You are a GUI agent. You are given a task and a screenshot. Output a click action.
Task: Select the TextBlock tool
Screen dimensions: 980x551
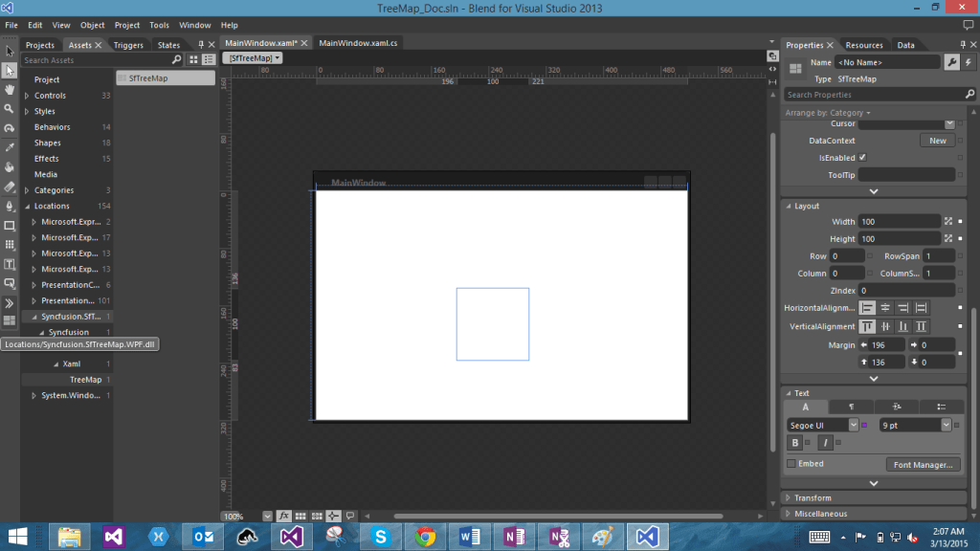[x=10, y=264]
